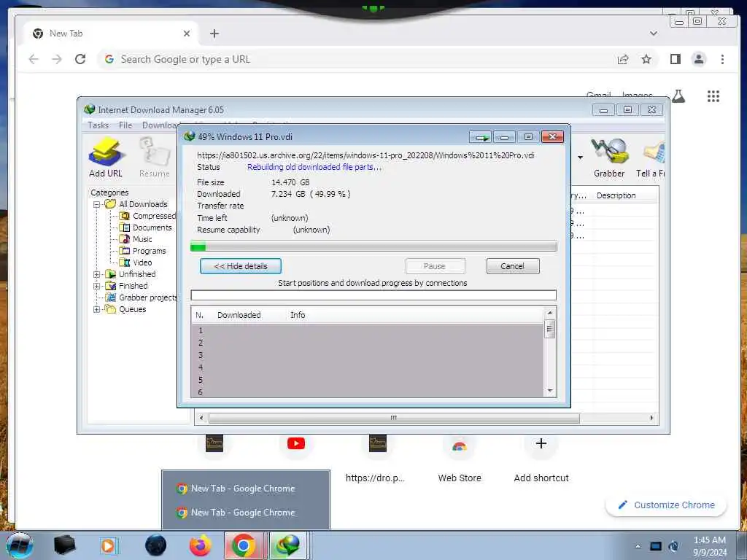Click the media player taskbar icon
The width and height of the screenshot is (747, 560).
click(109, 545)
